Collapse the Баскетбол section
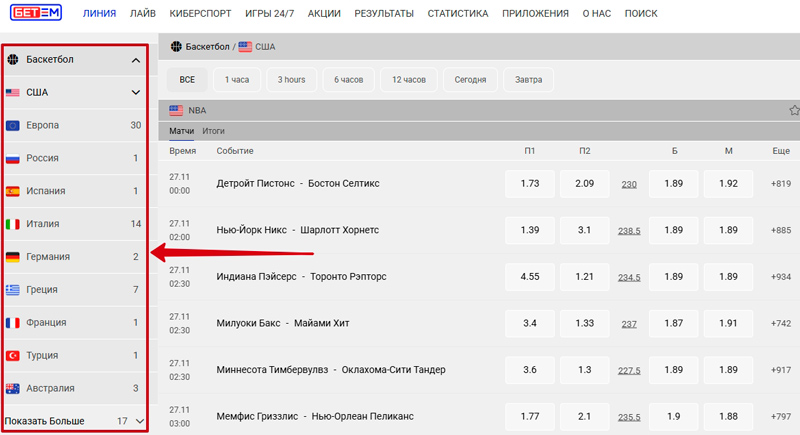 [x=136, y=60]
